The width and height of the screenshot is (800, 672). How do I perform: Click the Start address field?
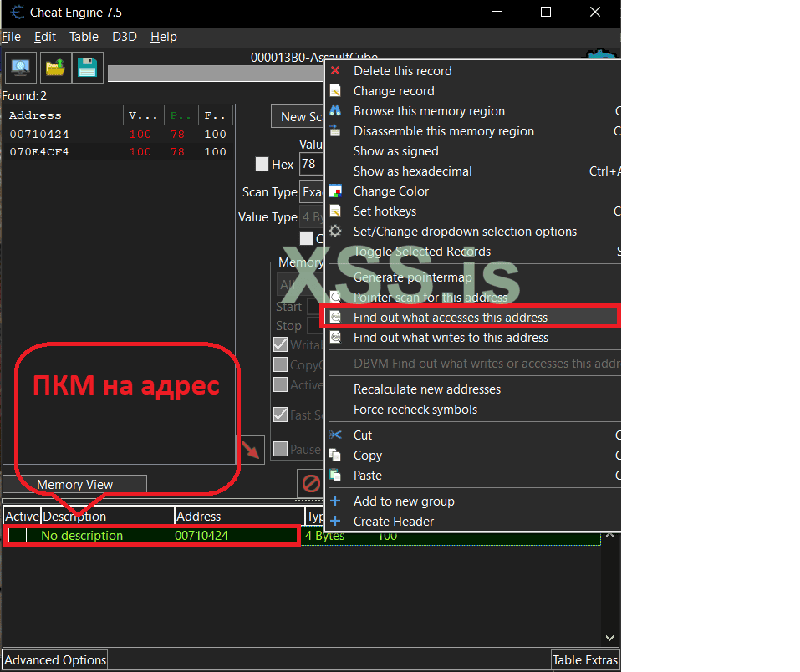tap(315, 306)
